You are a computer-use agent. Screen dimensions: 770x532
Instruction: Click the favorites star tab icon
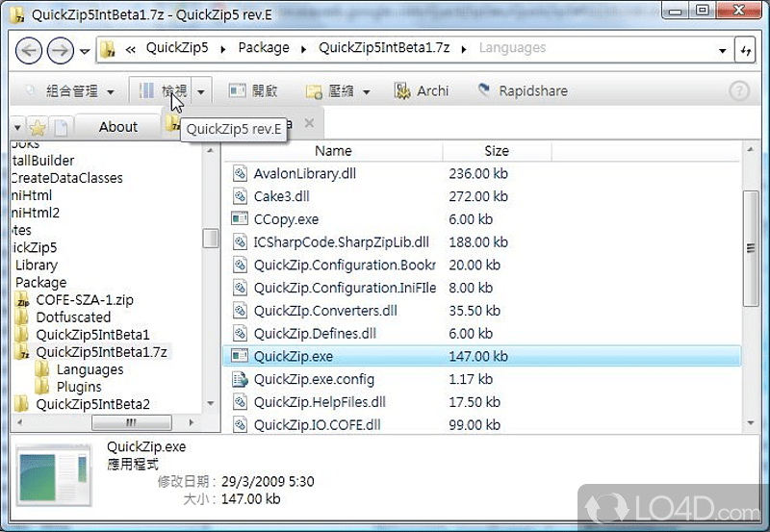click(x=38, y=128)
